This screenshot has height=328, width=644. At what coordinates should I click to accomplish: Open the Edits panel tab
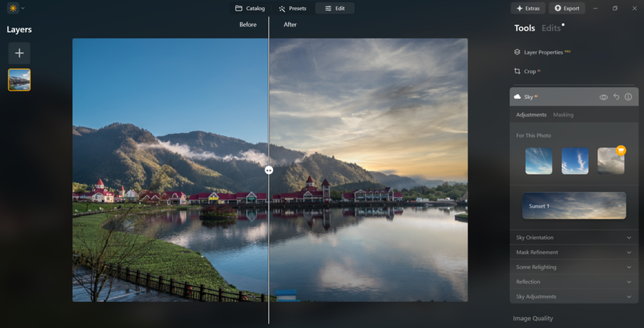[x=551, y=28]
